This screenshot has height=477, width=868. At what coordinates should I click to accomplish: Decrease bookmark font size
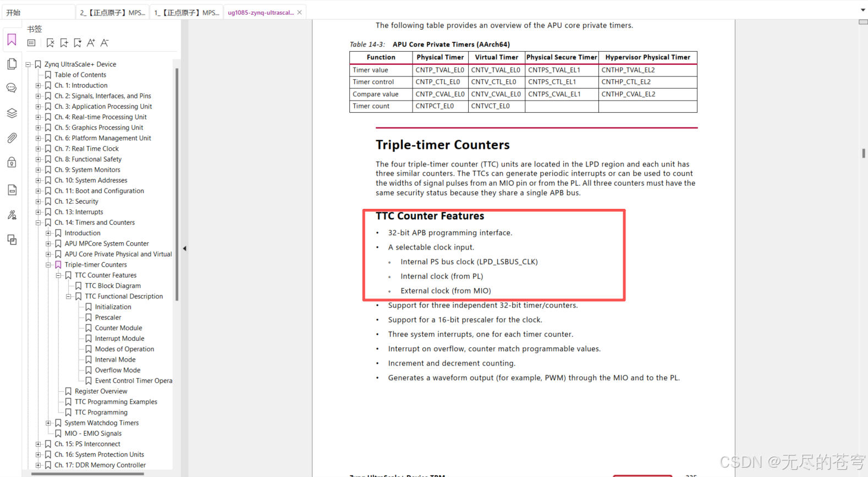click(105, 43)
